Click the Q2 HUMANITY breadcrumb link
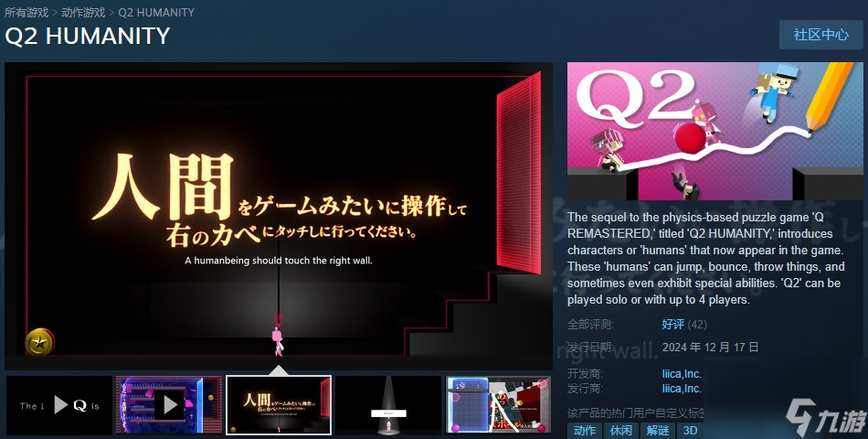Screen dimensions: 868x439 coord(156,12)
